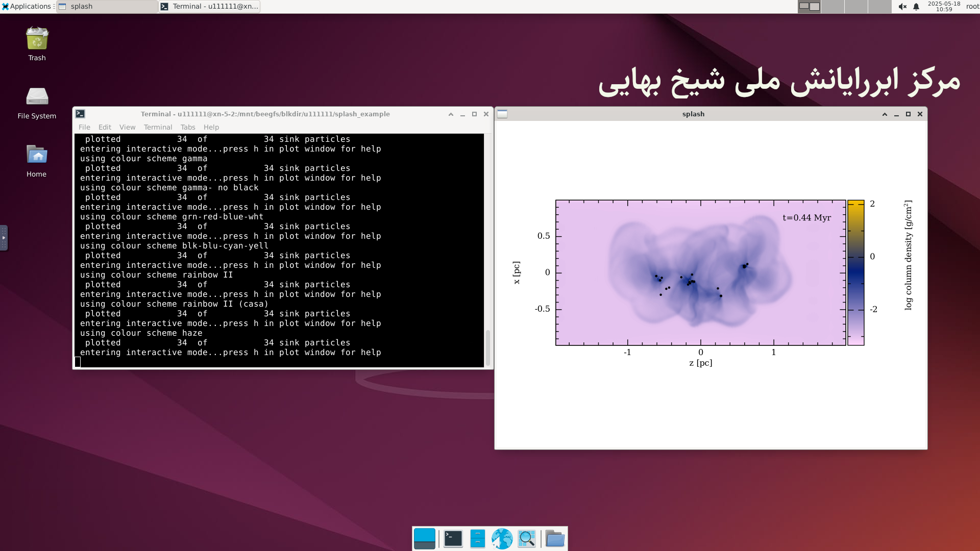Roll up the Terminal window with shade arrow

click(x=451, y=114)
